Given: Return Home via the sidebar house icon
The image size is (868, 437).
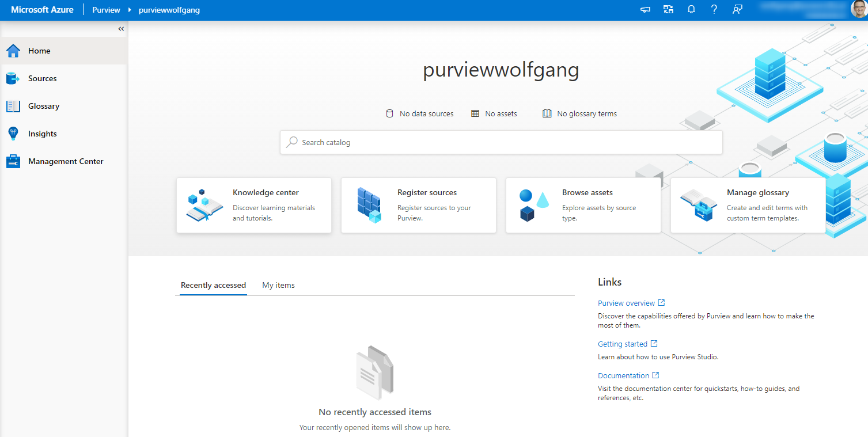Looking at the screenshot, I should click(x=39, y=51).
